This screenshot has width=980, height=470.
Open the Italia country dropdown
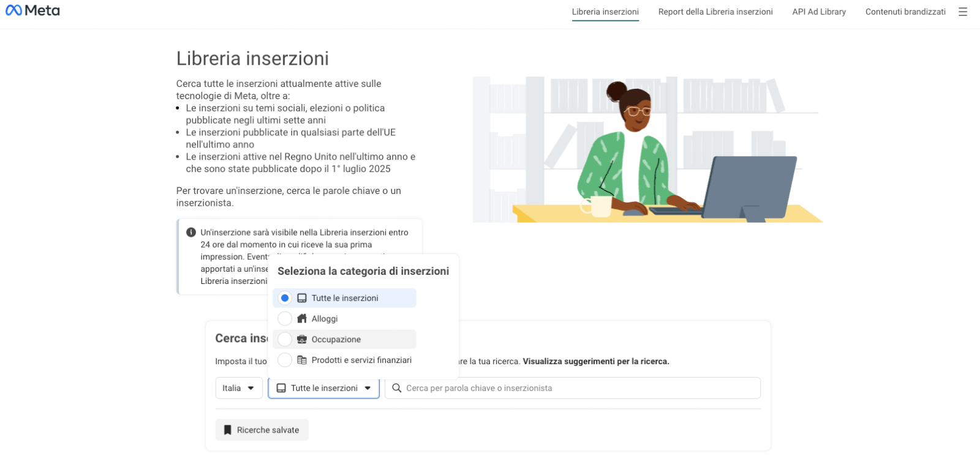[239, 388]
